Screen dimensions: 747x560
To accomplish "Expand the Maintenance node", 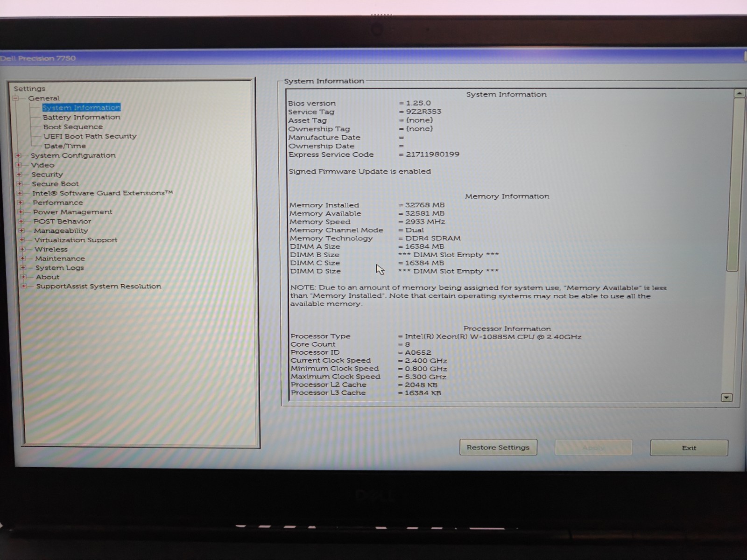I will point(23,258).
